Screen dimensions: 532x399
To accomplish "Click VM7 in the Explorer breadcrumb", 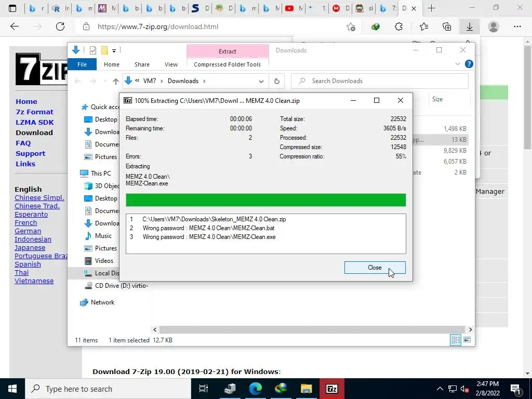I will pos(150,81).
